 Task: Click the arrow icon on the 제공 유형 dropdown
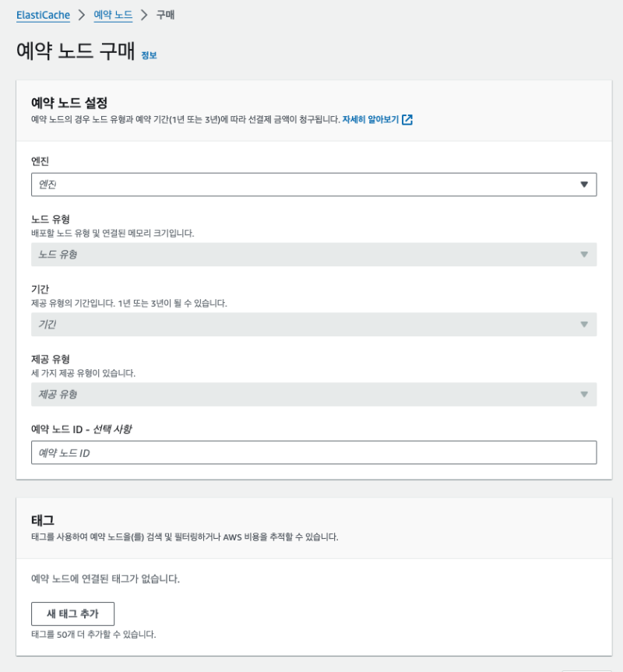tap(584, 394)
